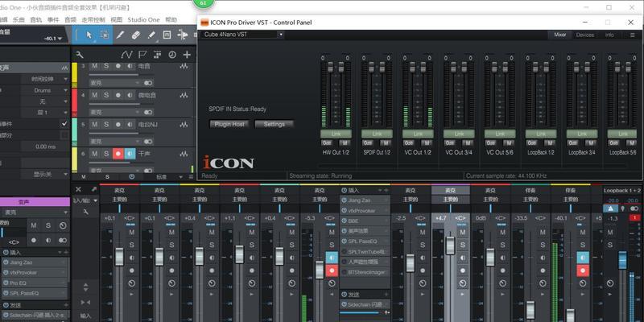Image resolution: width=644 pixels, height=322 pixels.
Task: Click the blue Loopback 1+2 master fader
Action: [x=622, y=260]
